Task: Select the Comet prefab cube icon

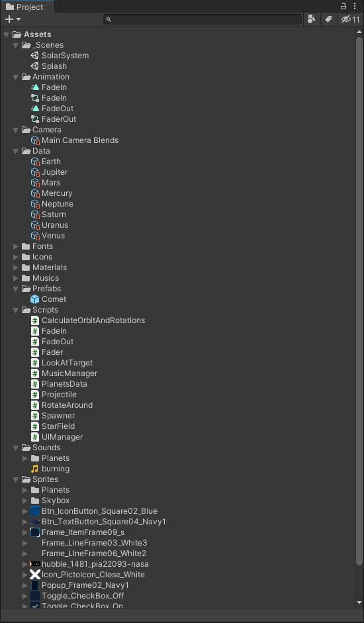Action: click(x=35, y=299)
